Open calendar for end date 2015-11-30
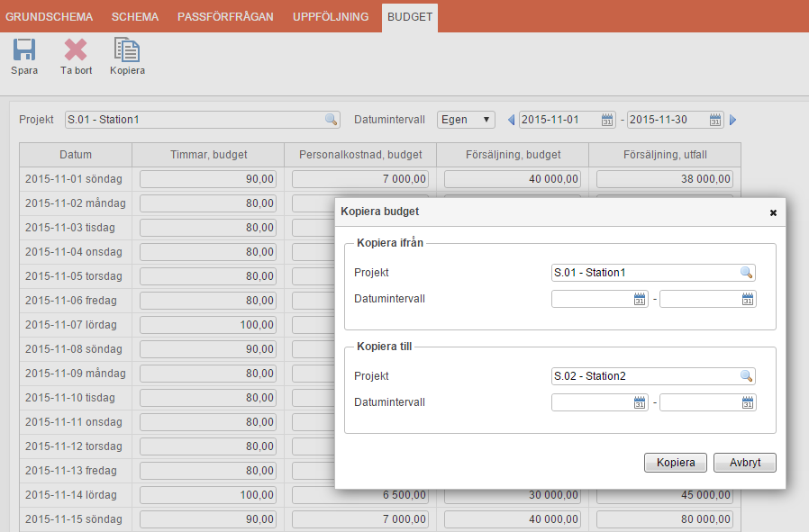 tap(715, 120)
